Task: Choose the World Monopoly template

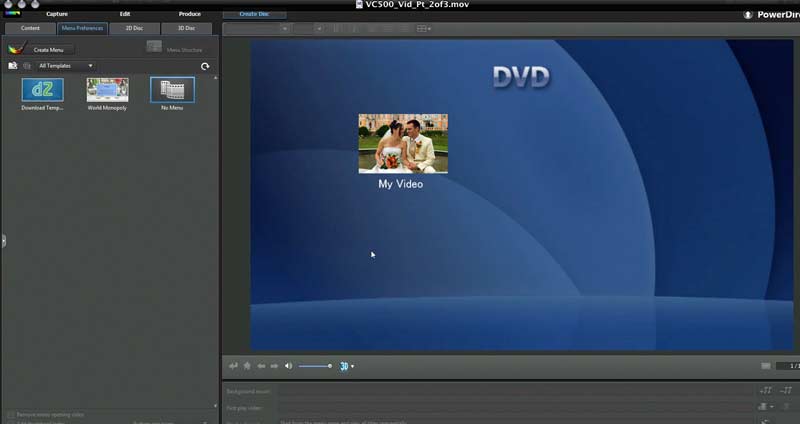Action: coord(107,90)
